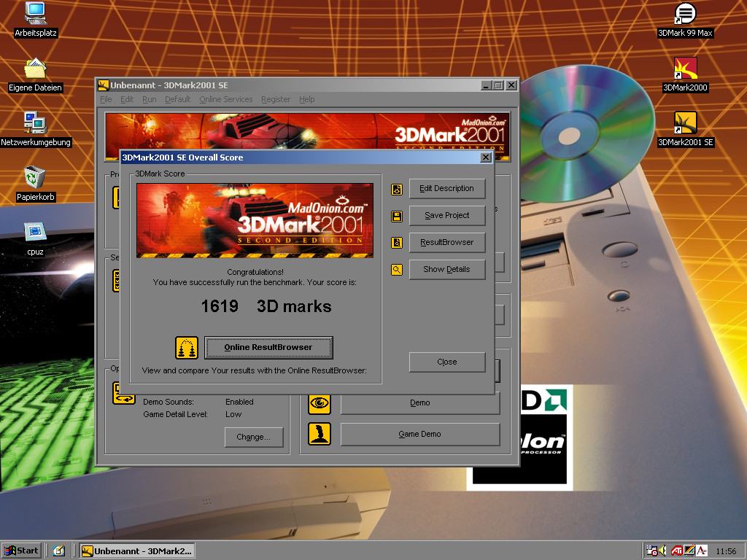Close the Overall Score dialog with X
747x560 pixels.
(x=485, y=157)
